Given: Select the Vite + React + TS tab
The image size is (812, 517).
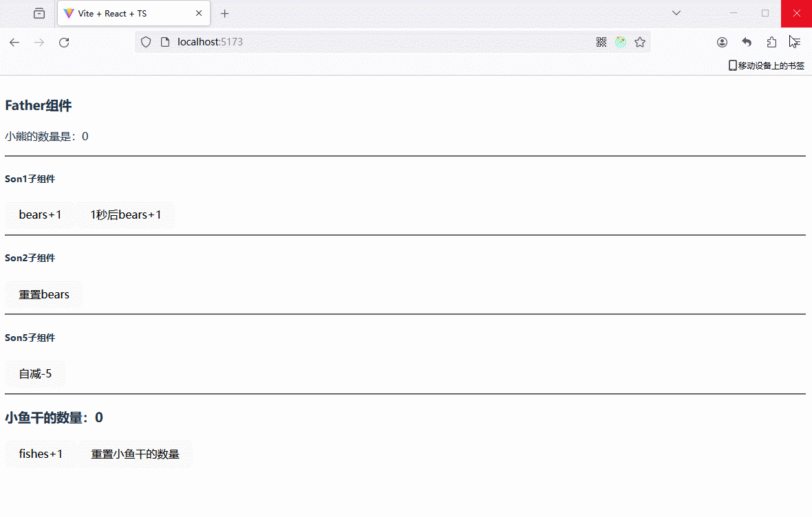Looking at the screenshot, I should coord(124,14).
